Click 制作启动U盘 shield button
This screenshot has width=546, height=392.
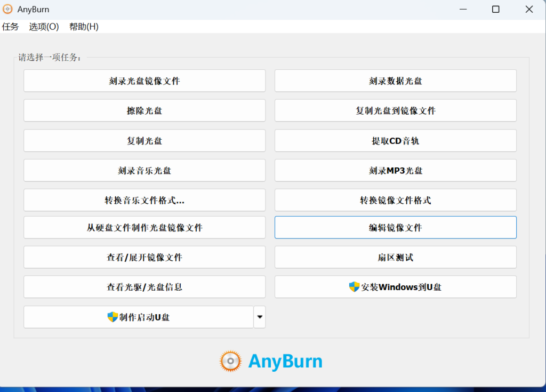click(138, 317)
